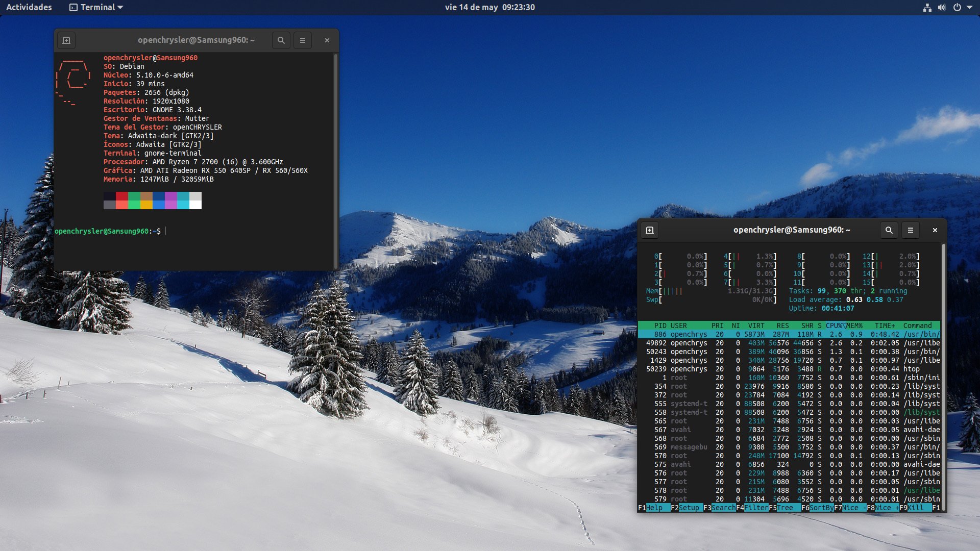Click F9 Kill in htop footer
This screenshot has height=551, width=980.
[x=915, y=508]
